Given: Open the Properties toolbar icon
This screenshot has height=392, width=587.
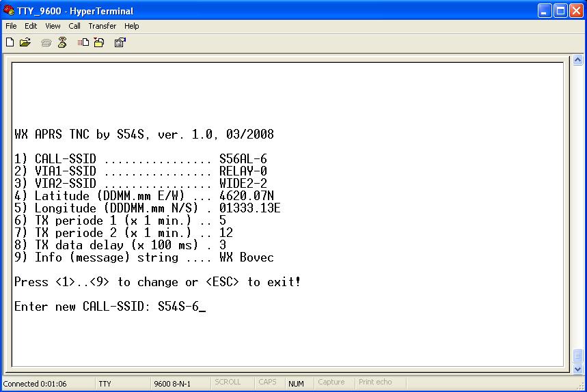Looking at the screenshot, I should tap(120, 42).
